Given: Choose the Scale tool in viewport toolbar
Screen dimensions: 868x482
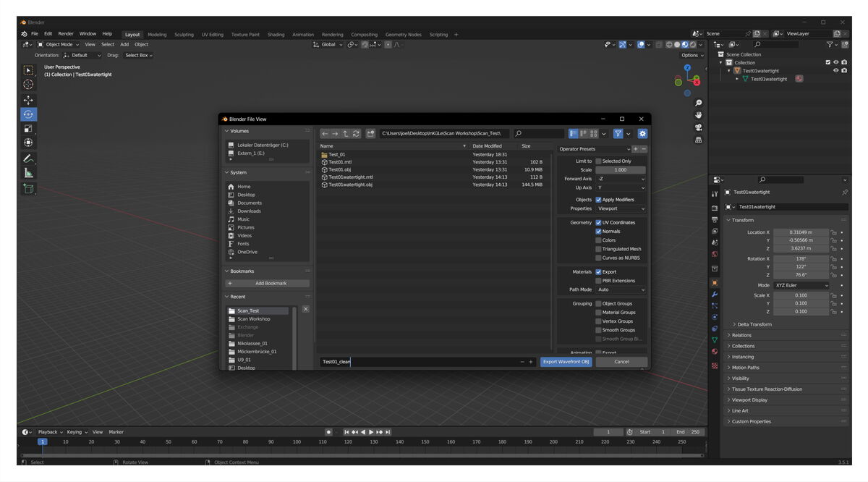Looking at the screenshot, I should pyautogui.click(x=28, y=129).
